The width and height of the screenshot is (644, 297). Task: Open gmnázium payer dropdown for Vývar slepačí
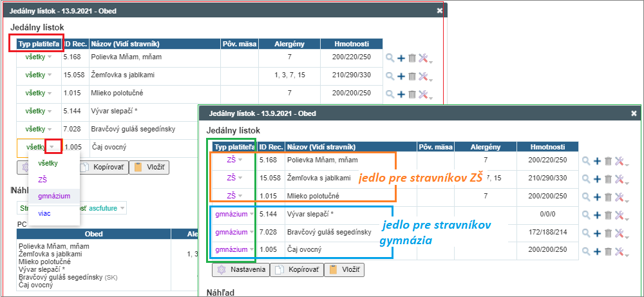251,214
